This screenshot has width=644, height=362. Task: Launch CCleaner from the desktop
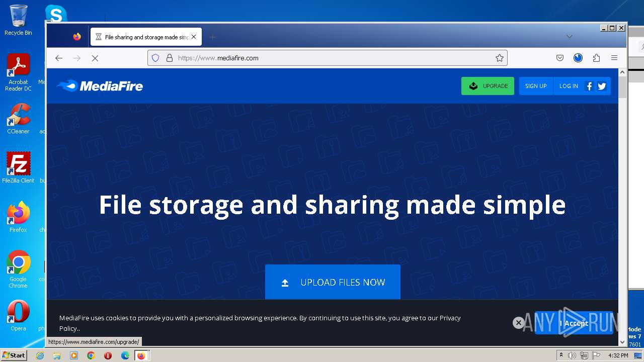[18, 119]
